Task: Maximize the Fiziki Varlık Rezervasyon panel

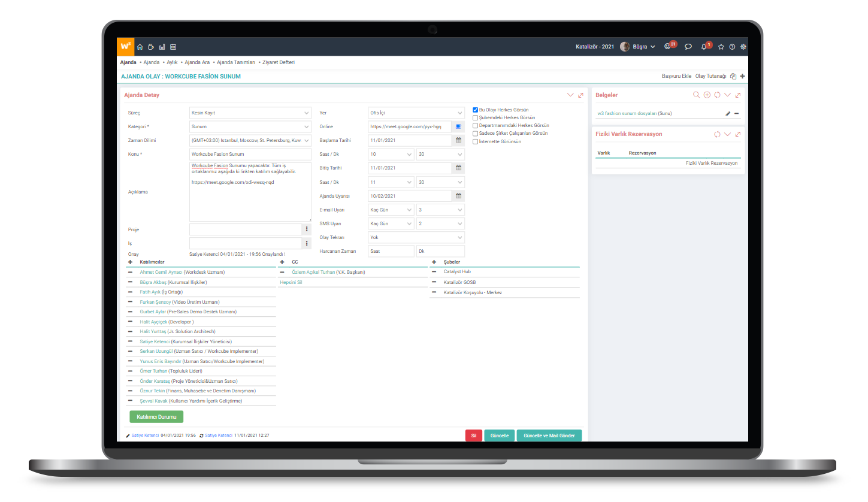Action: coord(738,134)
